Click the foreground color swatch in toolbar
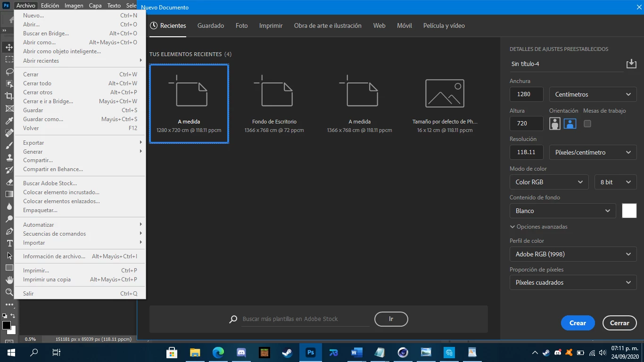 [6, 325]
